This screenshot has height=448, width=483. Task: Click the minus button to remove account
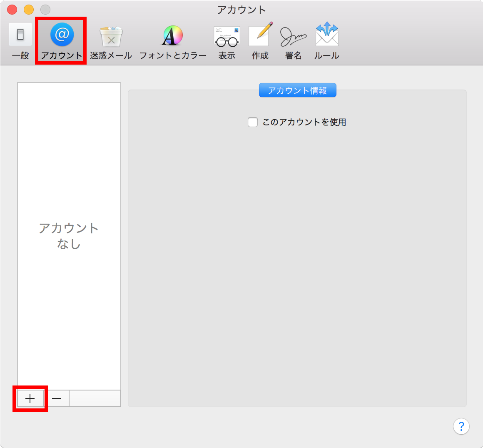coord(57,399)
